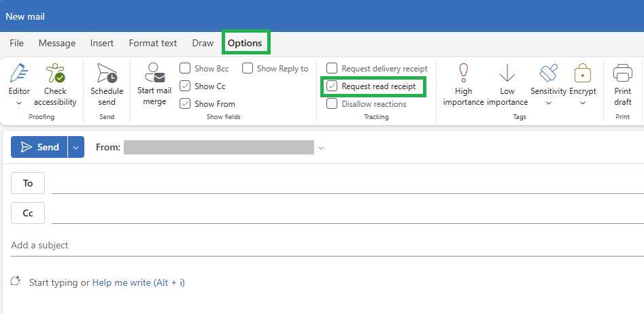The width and height of the screenshot is (644, 313).
Task: Uncheck Show Cc
Action: (x=185, y=86)
